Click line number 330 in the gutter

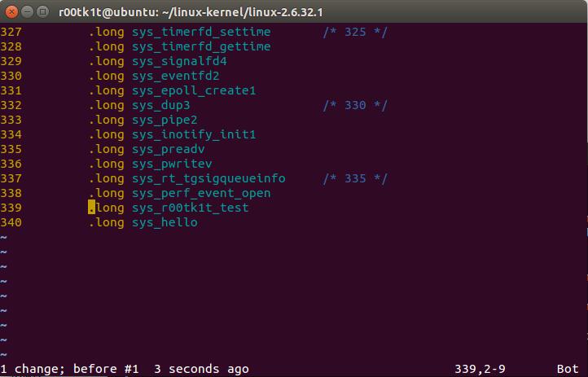point(11,76)
